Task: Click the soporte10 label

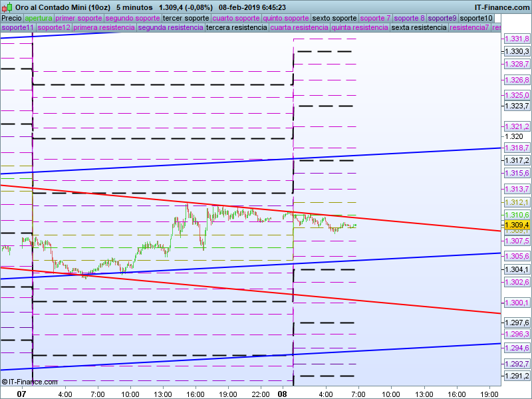Action: [476, 18]
